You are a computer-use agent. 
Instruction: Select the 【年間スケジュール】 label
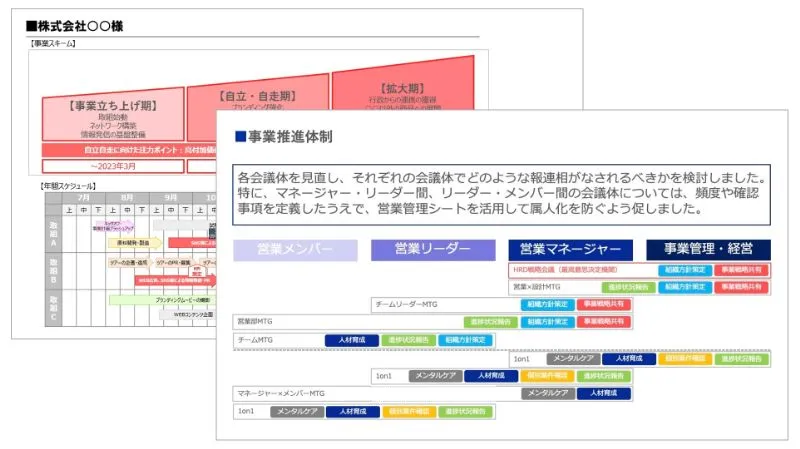click(x=68, y=186)
